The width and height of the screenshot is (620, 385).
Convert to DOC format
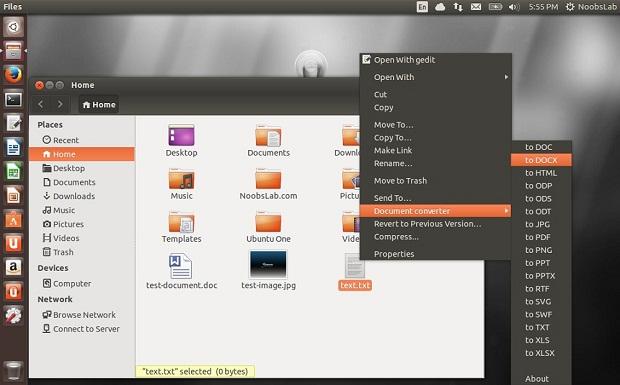pos(541,147)
